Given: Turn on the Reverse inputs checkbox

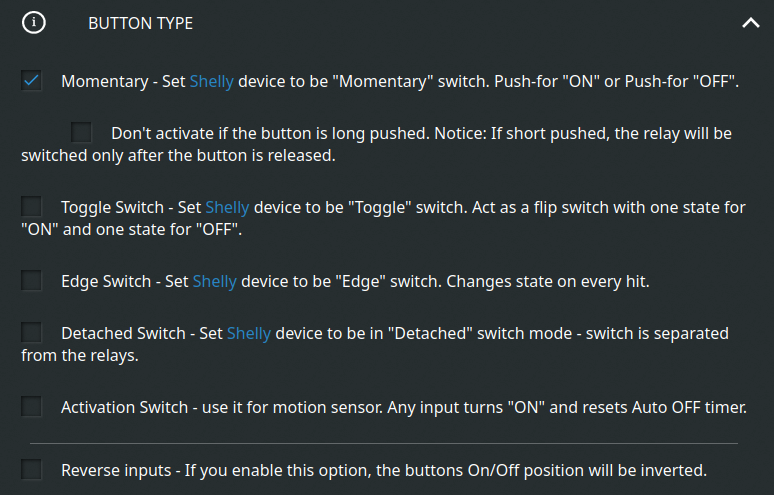Looking at the screenshot, I should tap(31, 469).
